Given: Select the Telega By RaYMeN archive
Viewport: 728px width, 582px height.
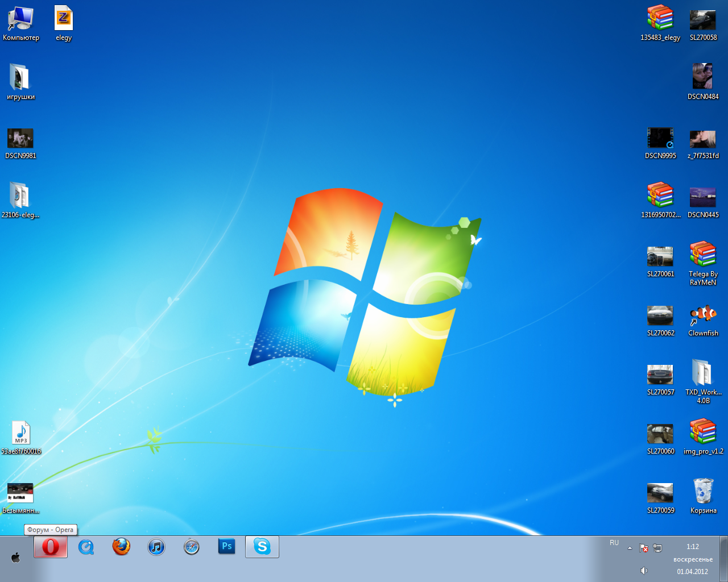Looking at the screenshot, I should click(x=703, y=263).
